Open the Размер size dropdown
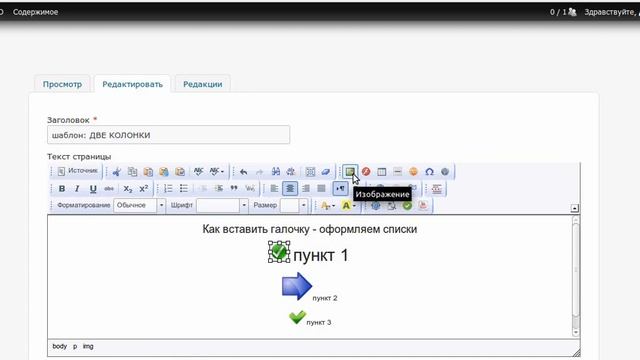The image size is (640, 360). 294,205
